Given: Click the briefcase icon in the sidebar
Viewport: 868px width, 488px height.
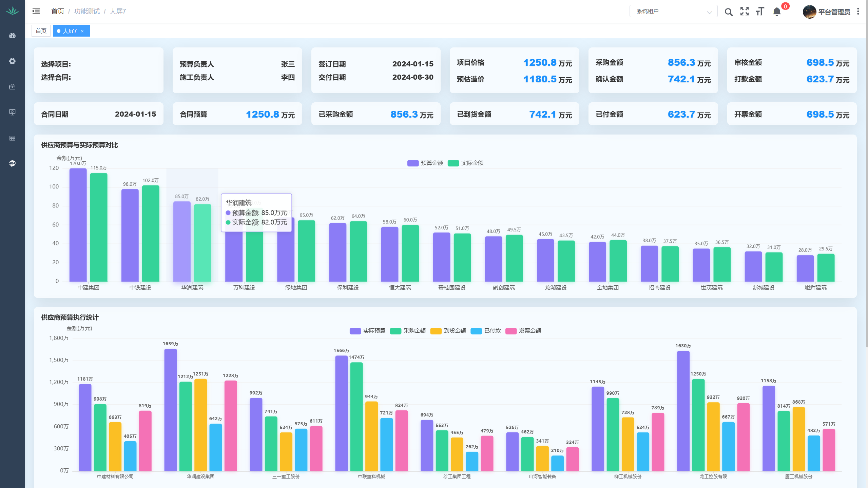Looking at the screenshot, I should coord(12,87).
